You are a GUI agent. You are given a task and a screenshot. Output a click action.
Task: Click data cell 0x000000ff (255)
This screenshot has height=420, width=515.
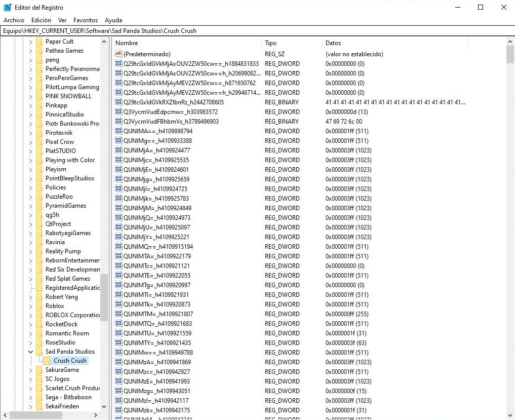tap(347, 314)
